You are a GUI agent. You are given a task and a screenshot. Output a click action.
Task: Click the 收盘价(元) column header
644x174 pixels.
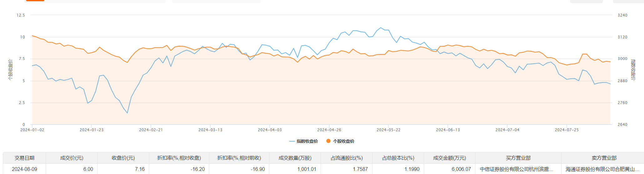pyautogui.click(x=123, y=158)
